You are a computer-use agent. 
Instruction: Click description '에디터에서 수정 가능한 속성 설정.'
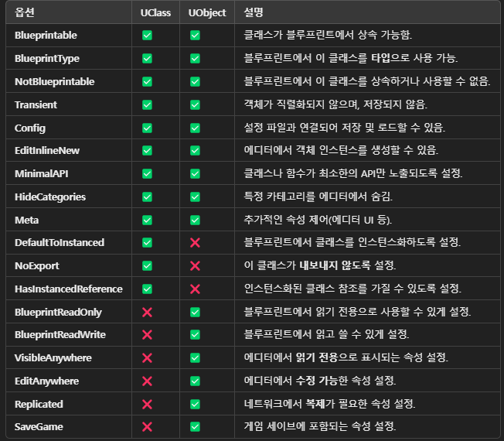click(x=320, y=381)
